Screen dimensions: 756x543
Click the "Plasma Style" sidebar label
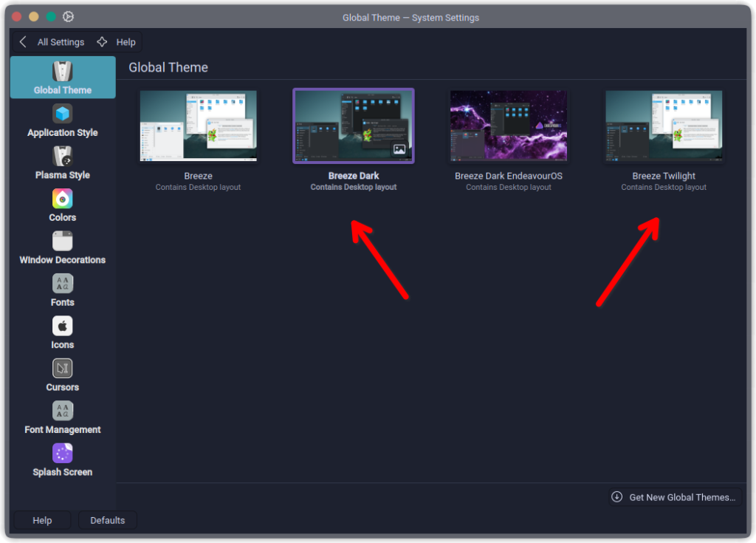coord(62,175)
